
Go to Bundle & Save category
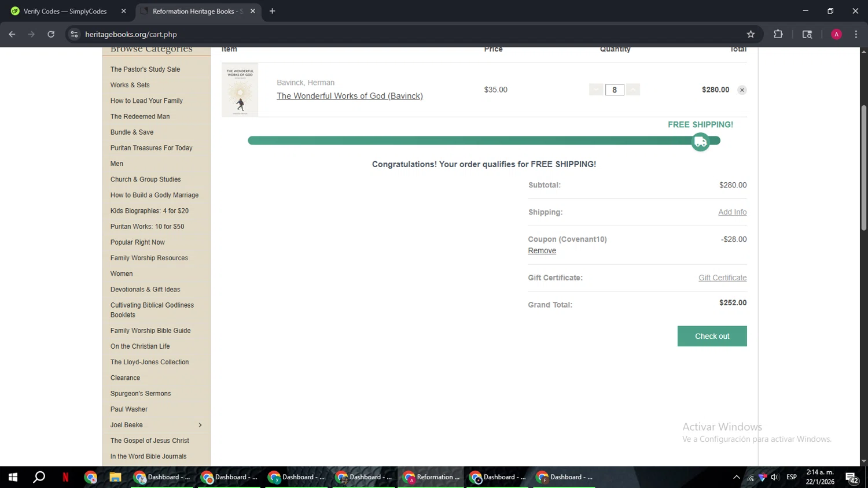click(132, 132)
